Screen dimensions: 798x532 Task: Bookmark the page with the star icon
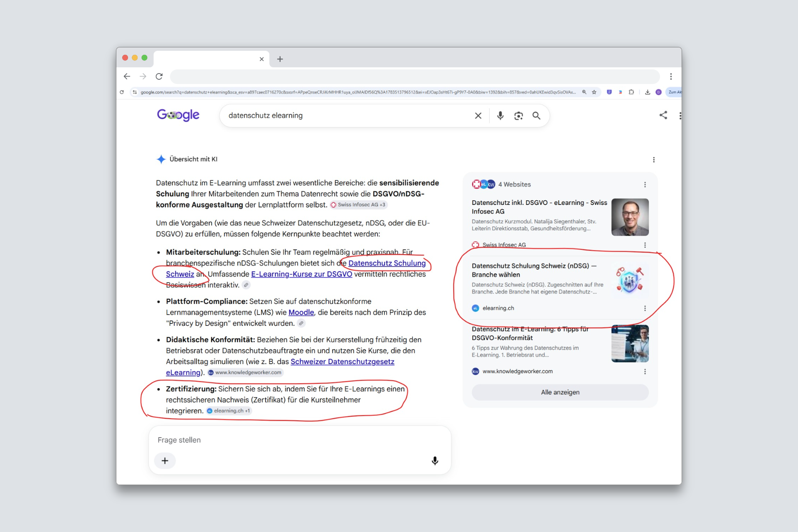point(594,92)
